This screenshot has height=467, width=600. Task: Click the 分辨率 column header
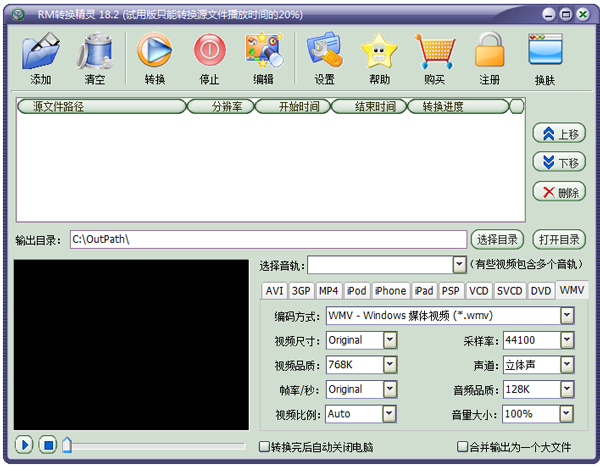[220, 106]
